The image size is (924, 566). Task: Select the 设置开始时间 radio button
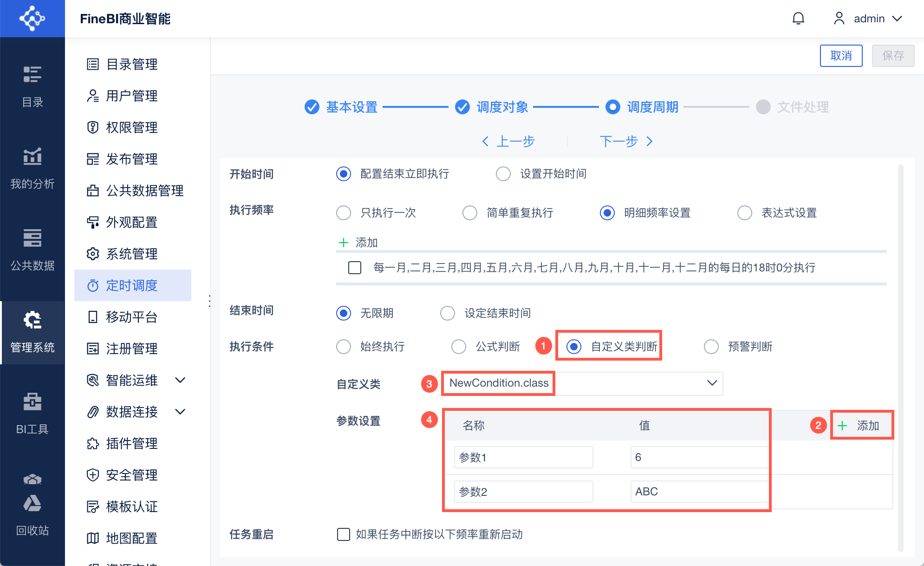click(503, 174)
